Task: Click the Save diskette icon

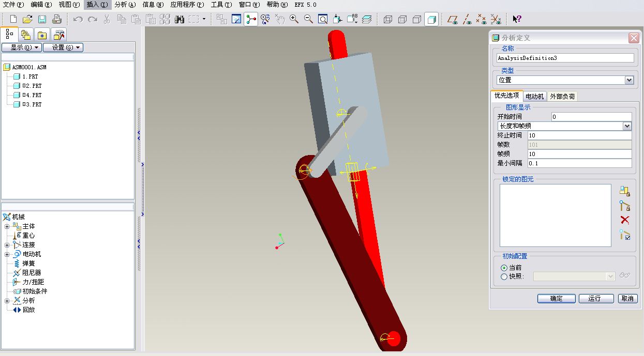Action: coord(42,20)
